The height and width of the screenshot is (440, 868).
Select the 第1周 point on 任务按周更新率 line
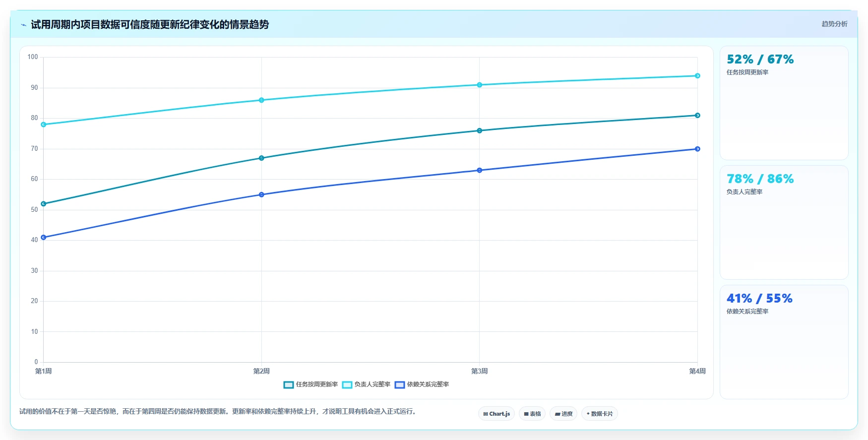click(44, 204)
